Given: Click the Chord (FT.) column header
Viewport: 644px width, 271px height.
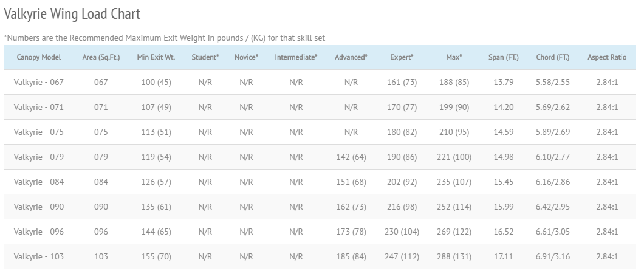Looking at the screenshot, I should (553, 57).
